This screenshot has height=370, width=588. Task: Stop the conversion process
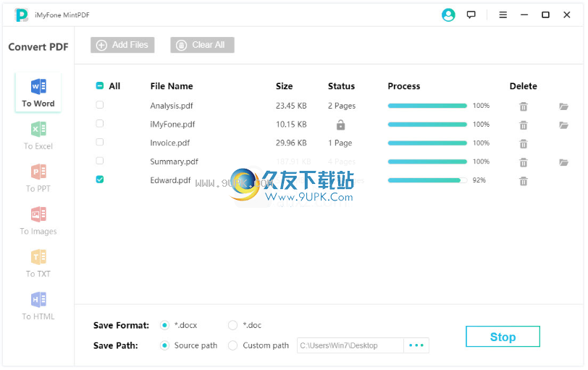(503, 337)
